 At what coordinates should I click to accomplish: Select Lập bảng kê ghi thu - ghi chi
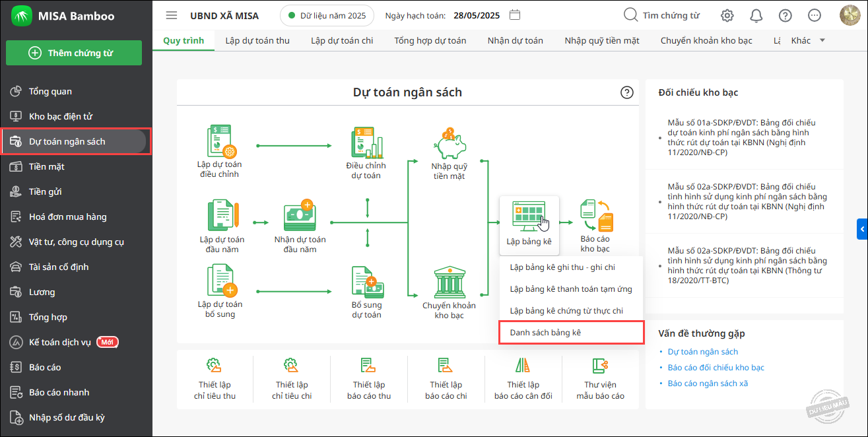point(571,267)
